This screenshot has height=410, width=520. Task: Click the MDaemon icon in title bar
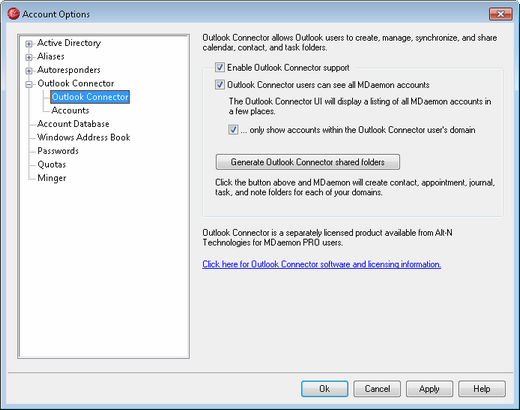[x=13, y=14]
